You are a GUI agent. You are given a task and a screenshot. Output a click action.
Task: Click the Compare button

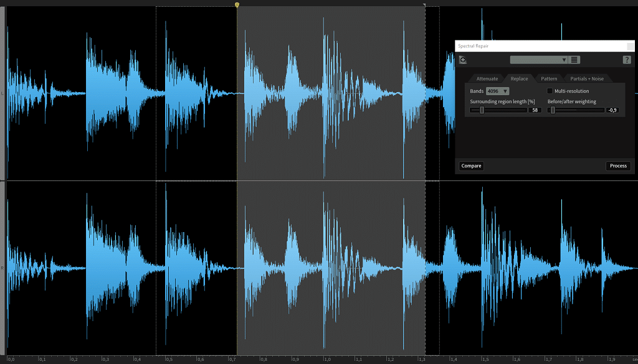(471, 166)
